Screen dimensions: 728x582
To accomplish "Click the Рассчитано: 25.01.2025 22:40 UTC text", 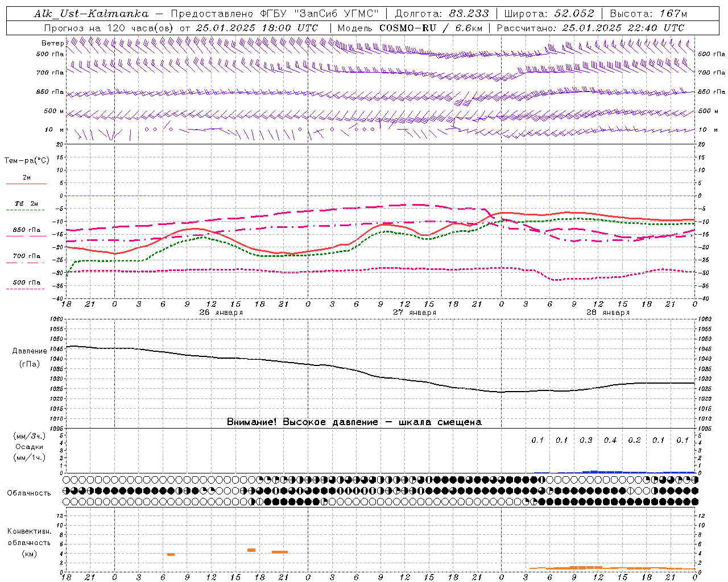I will [x=590, y=28].
